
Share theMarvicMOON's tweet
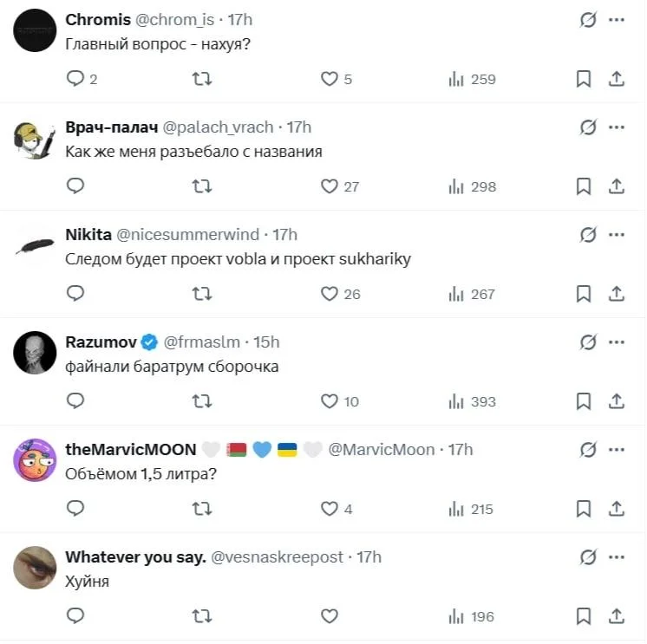point(617,509)
